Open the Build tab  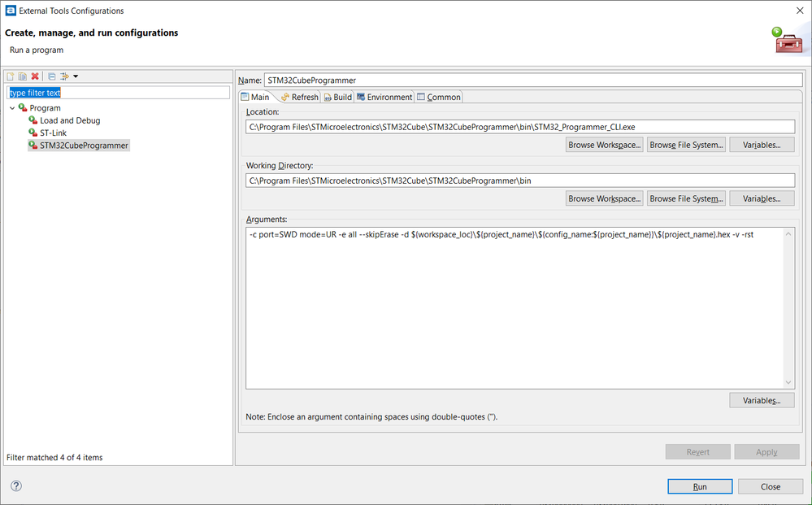[337, 97]
